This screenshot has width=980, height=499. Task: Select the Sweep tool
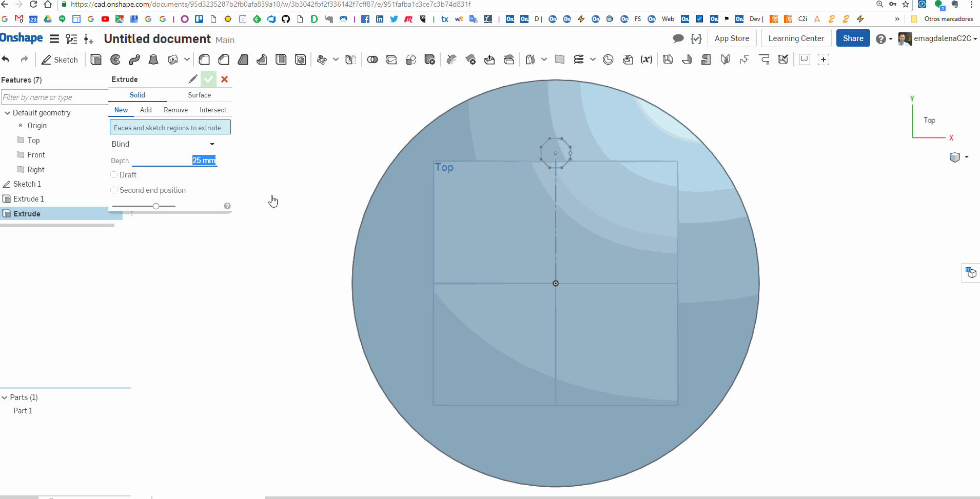tap(134, 59)
